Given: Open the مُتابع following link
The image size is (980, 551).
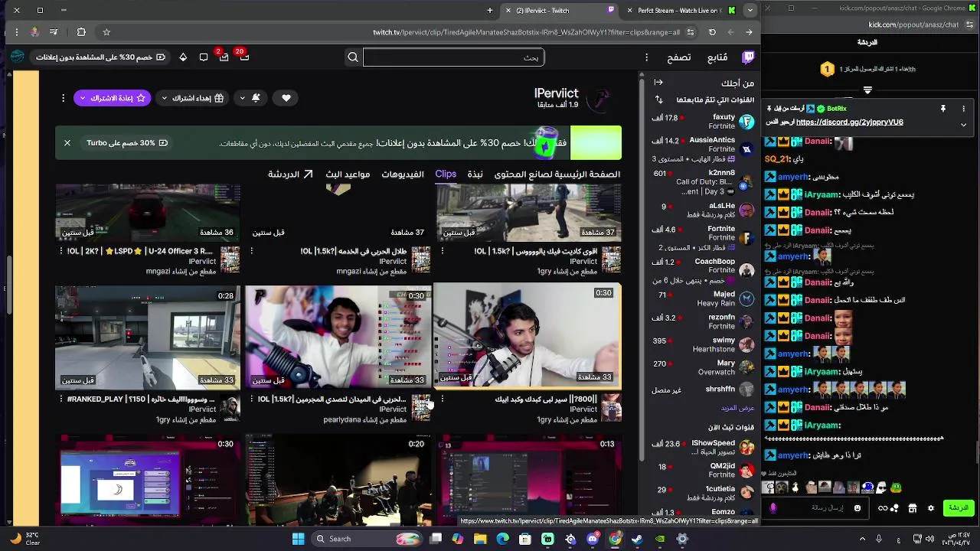Looking at the screenshot, I should 717,57.
